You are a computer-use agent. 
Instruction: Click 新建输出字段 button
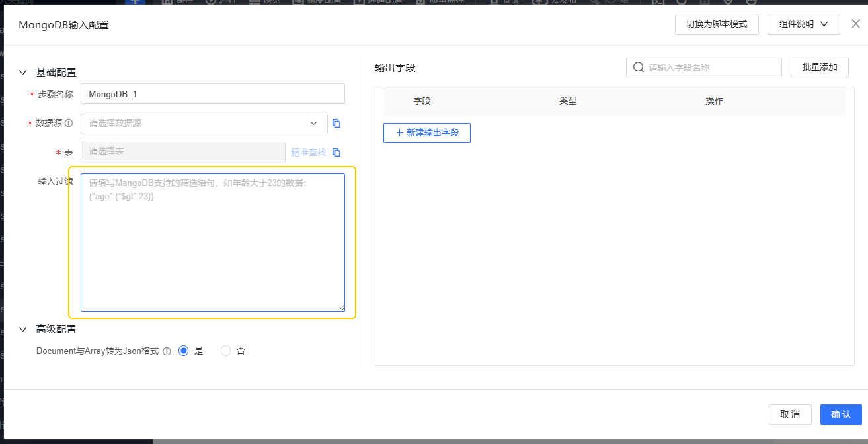pos(427,133)
